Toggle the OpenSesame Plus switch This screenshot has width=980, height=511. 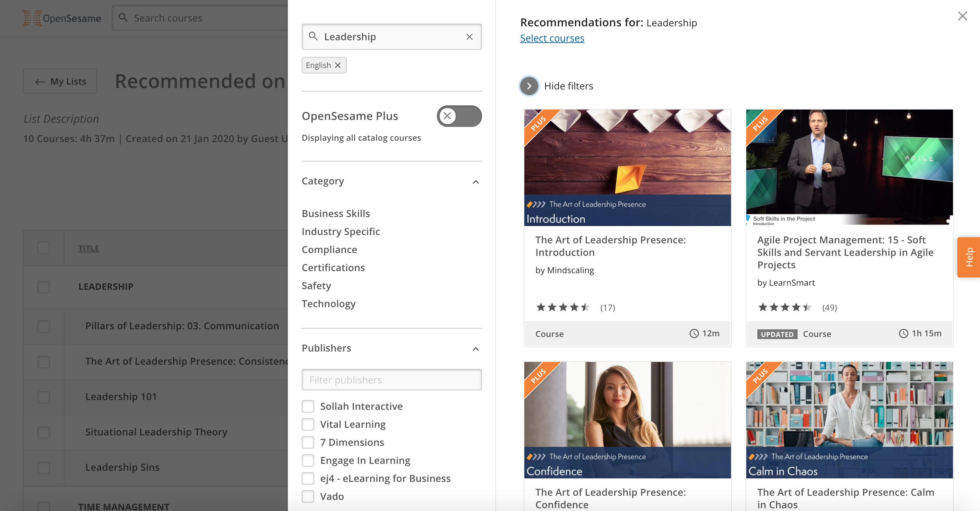point(459,116)
